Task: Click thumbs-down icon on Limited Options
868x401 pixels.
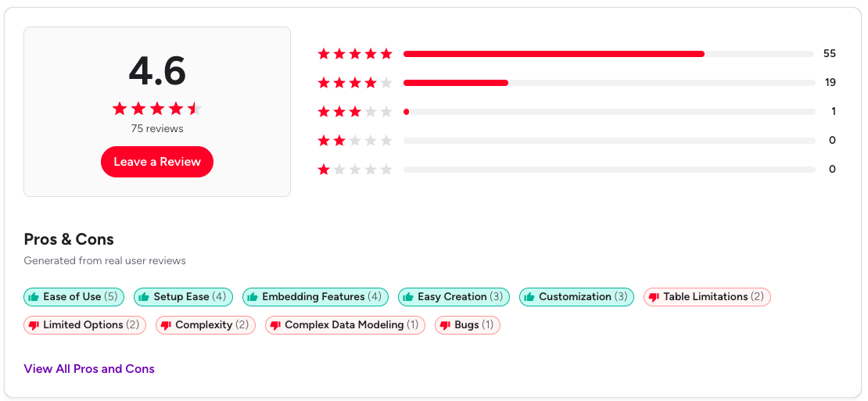Action: pos(34,325)
